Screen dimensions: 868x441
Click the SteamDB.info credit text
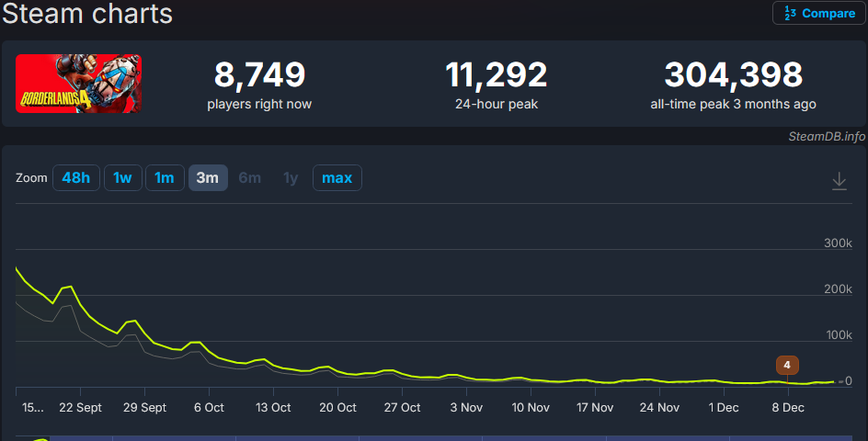[x=827, y=136]
